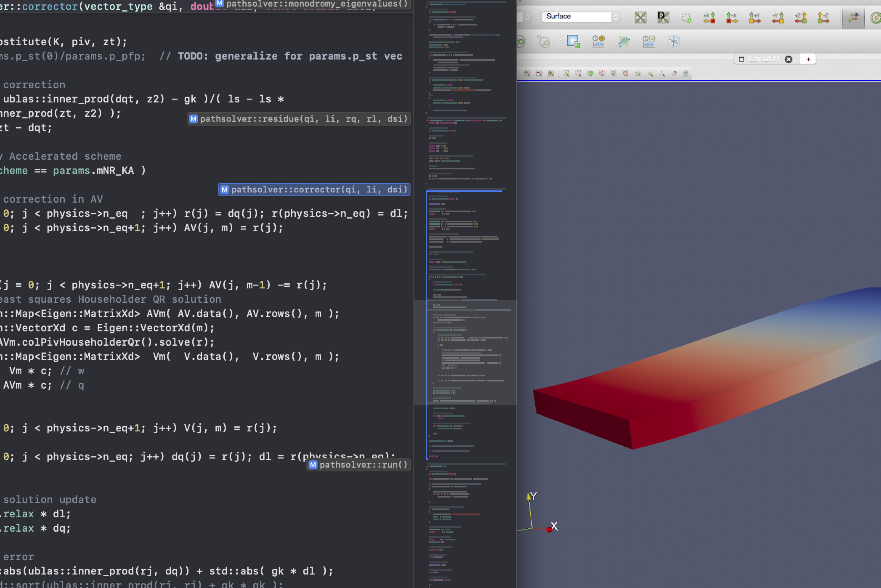Viewport: 881px width, 588px height.
Task: Click the 'correction in AV' comment
Action: 53,199
